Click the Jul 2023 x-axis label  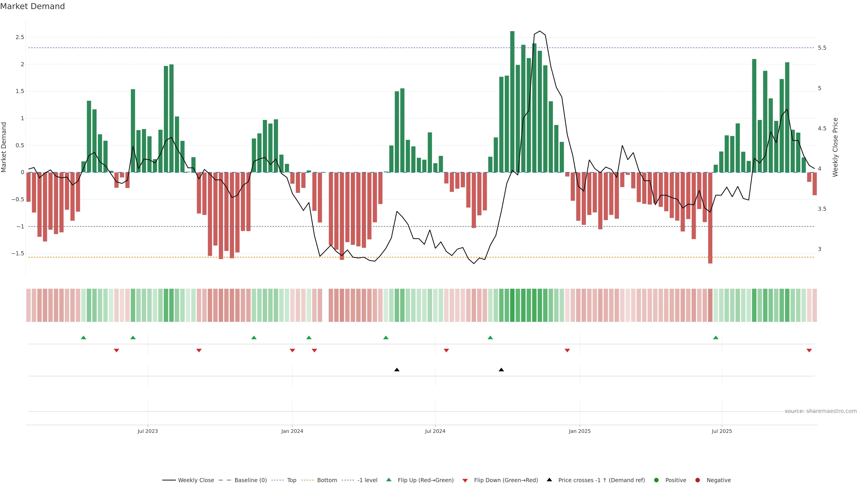(x=148, y=432)
